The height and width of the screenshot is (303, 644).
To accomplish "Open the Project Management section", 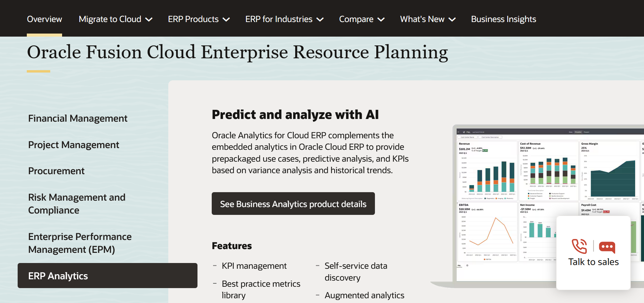I will (74, 145).
